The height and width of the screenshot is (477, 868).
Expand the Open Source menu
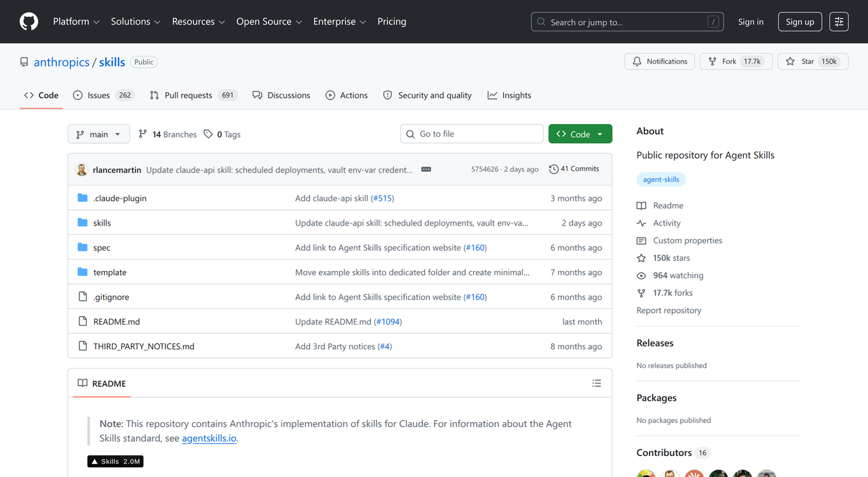[x=269, y=22]
